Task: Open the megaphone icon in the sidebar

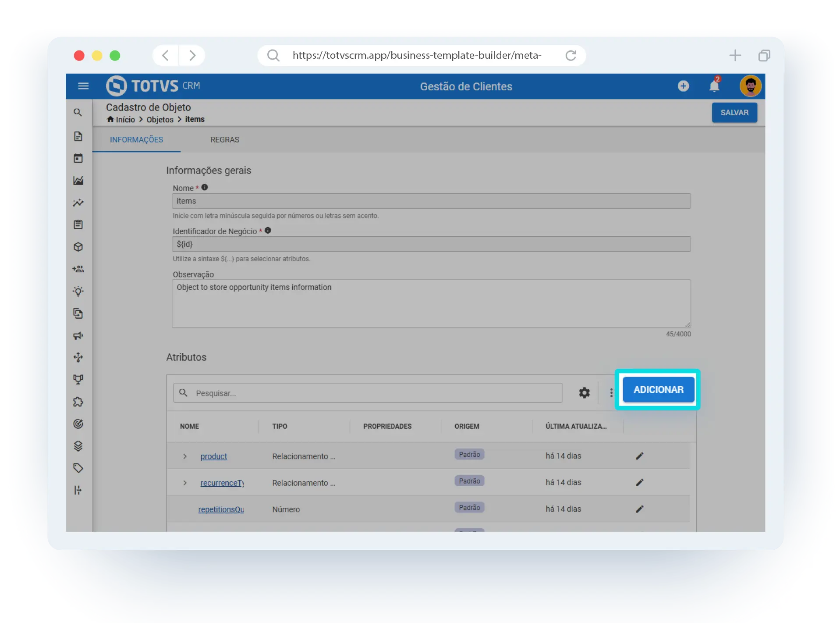Action: point(78,335)
